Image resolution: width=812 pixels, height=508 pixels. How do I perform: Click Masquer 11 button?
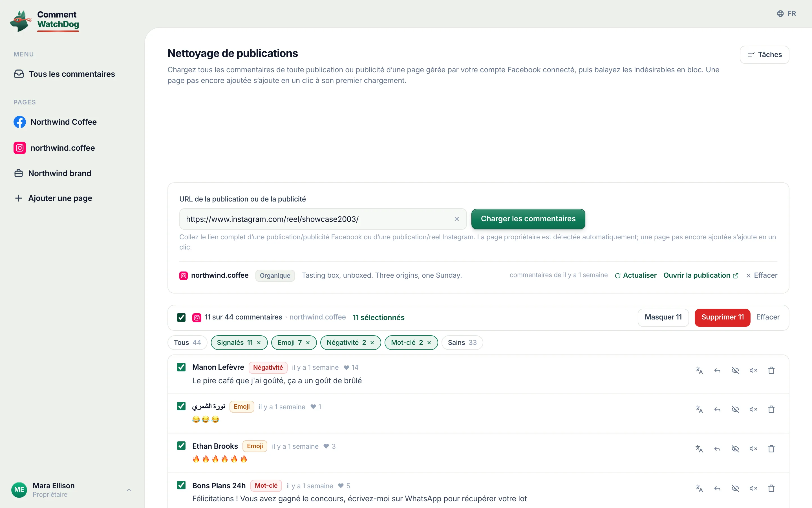pos(663,317)
